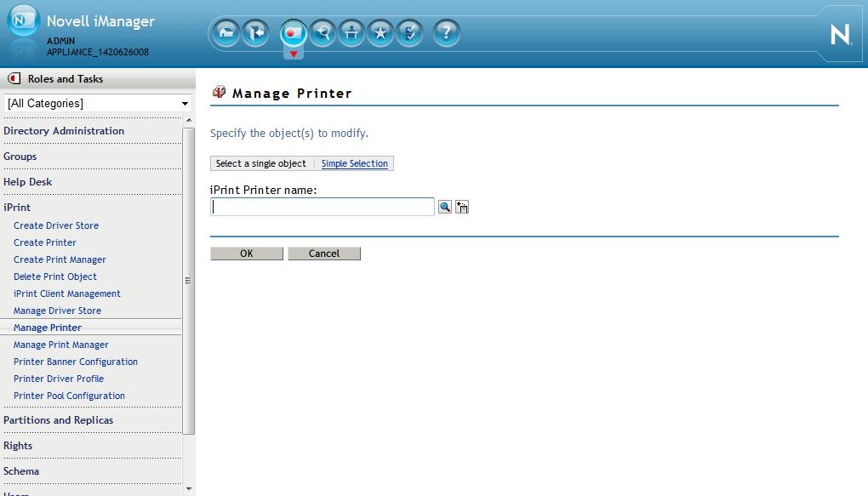Select the 'Select a single object' tab

260,163
